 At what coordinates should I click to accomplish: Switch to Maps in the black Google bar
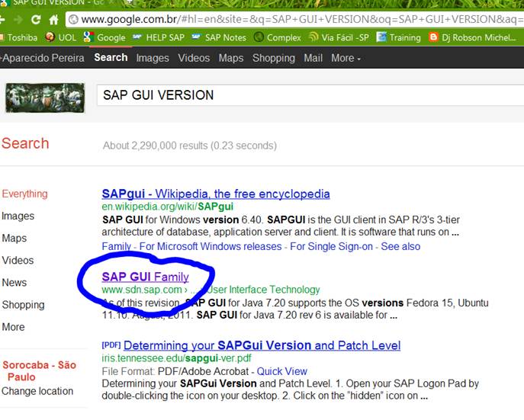click(231, 58)
